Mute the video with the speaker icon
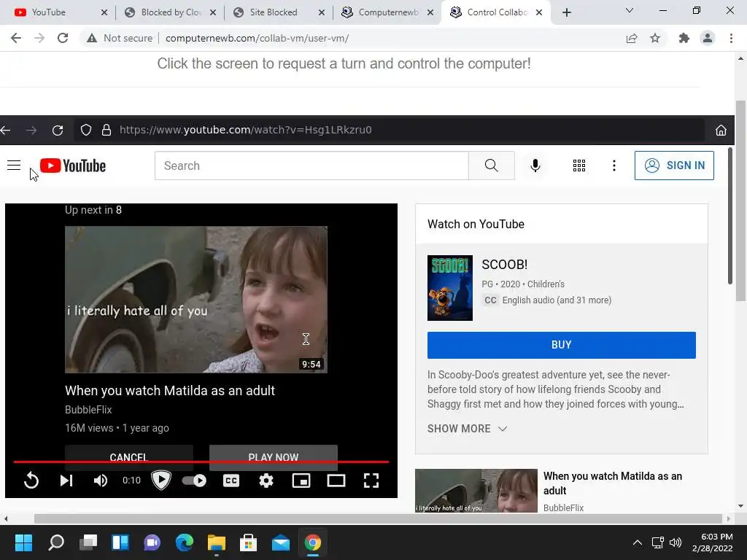The width and height of the screenshot is (747, 560). (101, 481)
